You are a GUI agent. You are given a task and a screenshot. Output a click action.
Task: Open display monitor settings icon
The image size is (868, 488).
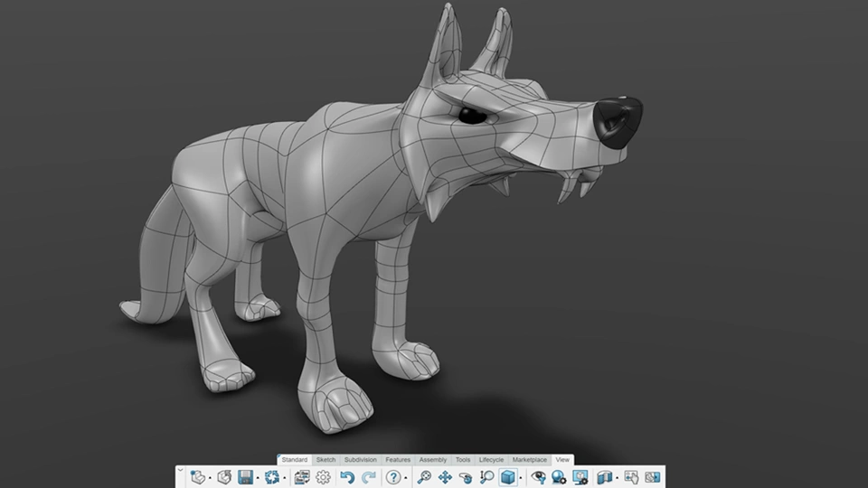click(580, 477)
